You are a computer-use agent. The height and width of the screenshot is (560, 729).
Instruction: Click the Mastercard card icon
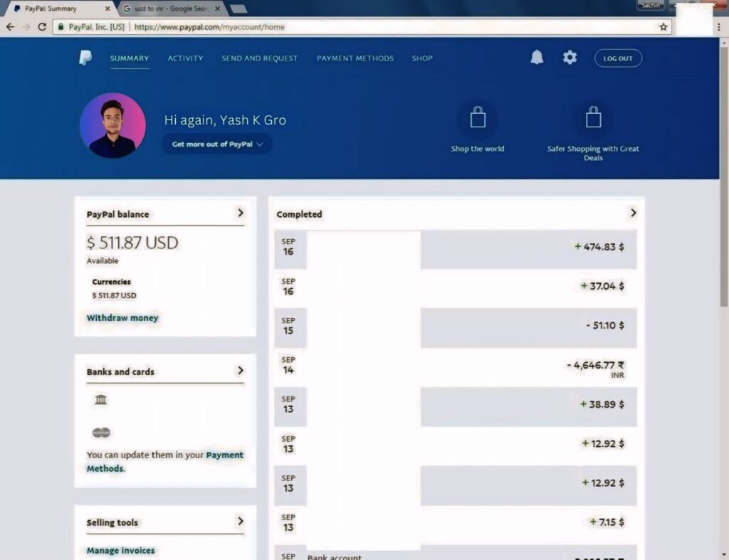point(101,433)
